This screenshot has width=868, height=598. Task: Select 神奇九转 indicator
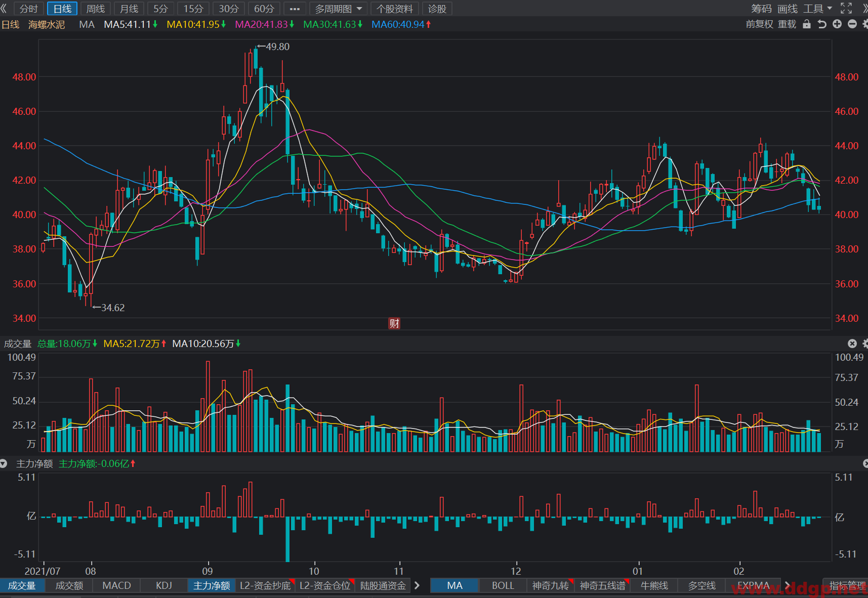(x=551, y=585)
